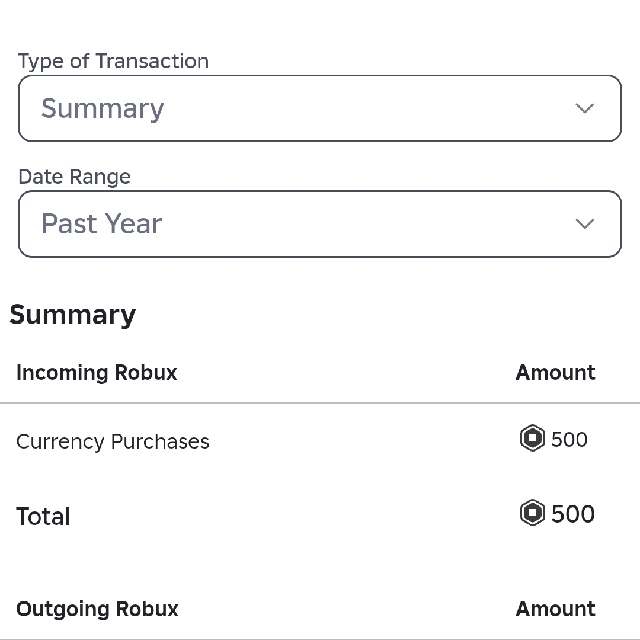This screenshot has width=640, height=640.
Task: Click the "Type of Transaction" field label
Action: [113, 61]
